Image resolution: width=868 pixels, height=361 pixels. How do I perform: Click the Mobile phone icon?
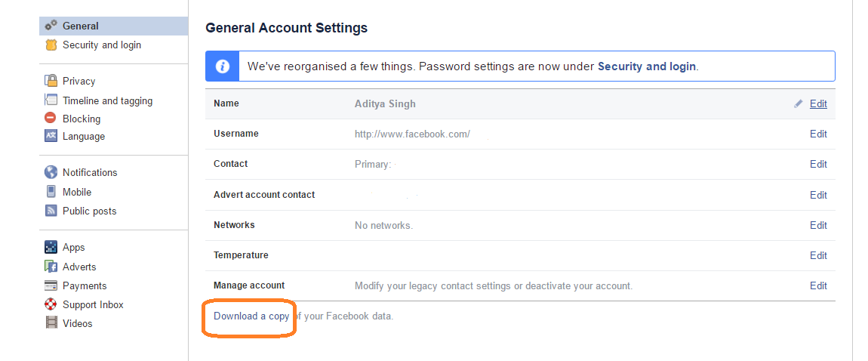[x=51, y=192]
